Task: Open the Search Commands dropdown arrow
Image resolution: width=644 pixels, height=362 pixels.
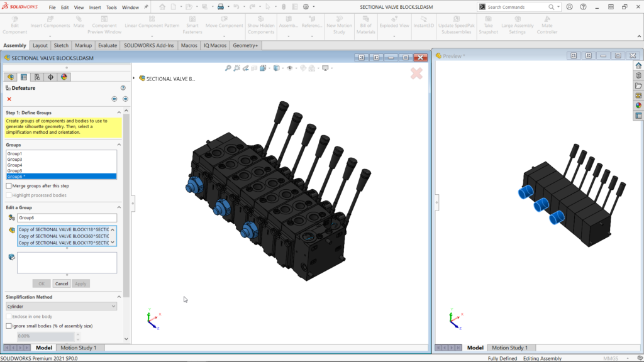Action: point(558,7)
